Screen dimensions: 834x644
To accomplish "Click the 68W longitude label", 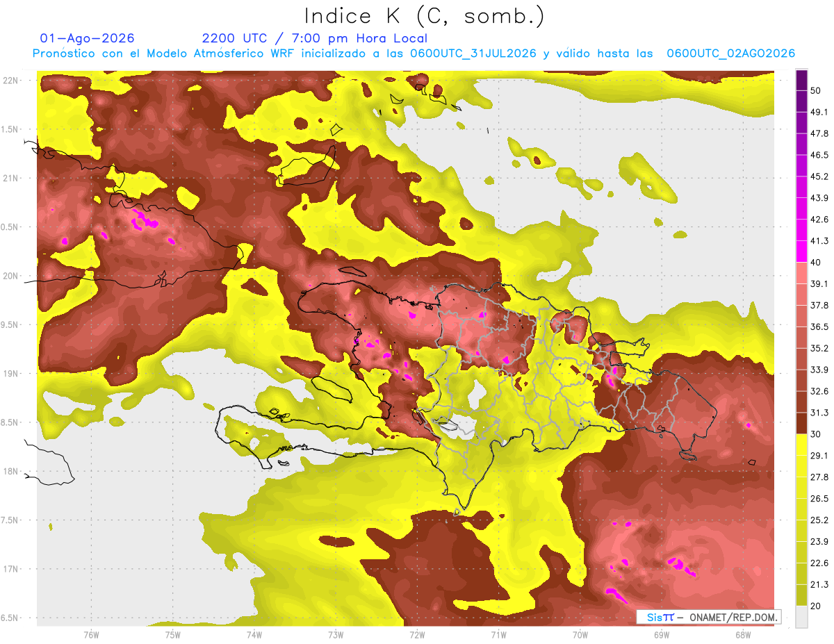I will coord(743,634).
